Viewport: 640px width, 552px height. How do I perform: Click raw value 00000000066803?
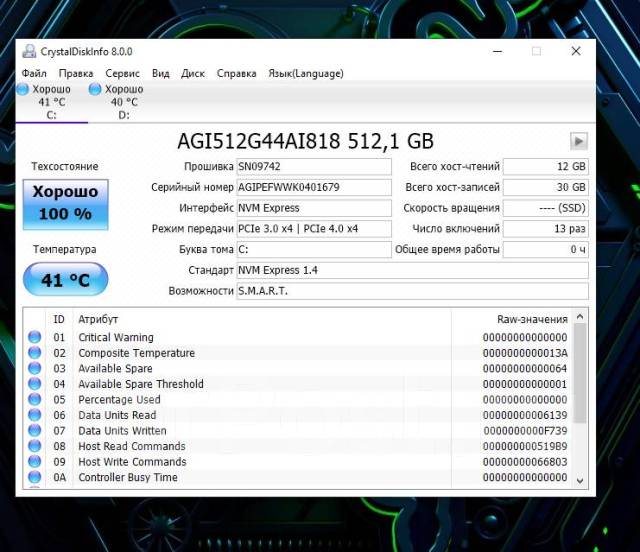point(525,461)
